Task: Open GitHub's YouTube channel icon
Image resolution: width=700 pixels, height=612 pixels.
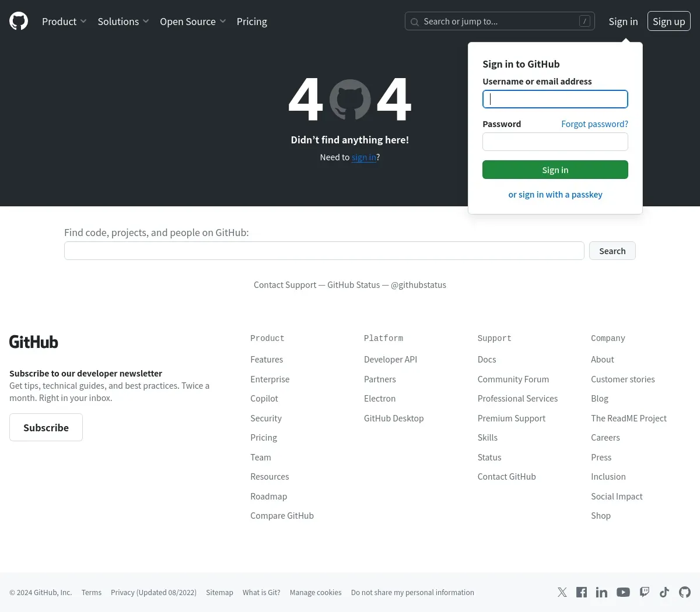Action: 623,592
